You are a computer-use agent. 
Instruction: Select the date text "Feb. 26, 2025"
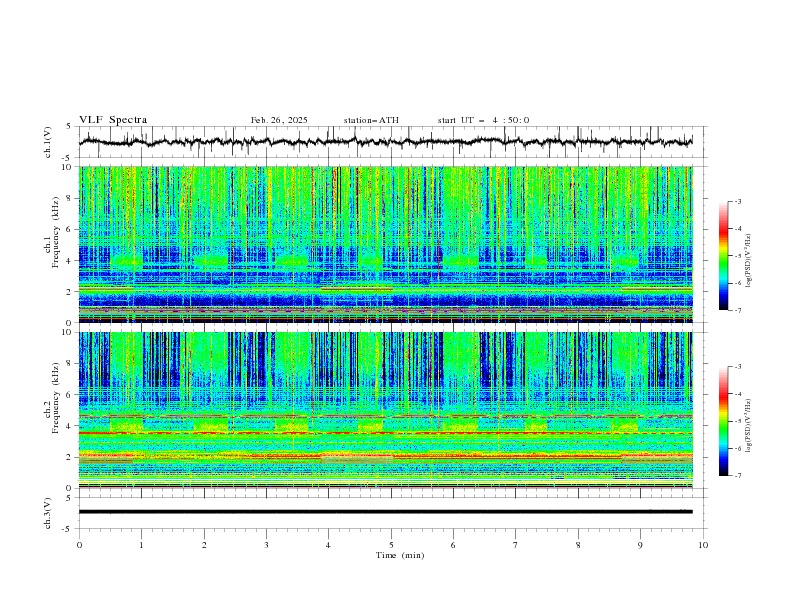click(279, 120)
